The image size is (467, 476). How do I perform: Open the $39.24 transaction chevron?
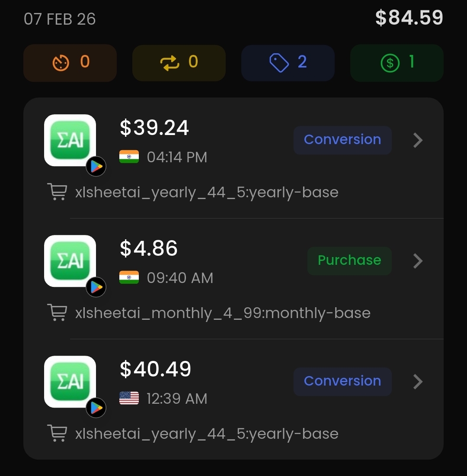tap(418, 140)
